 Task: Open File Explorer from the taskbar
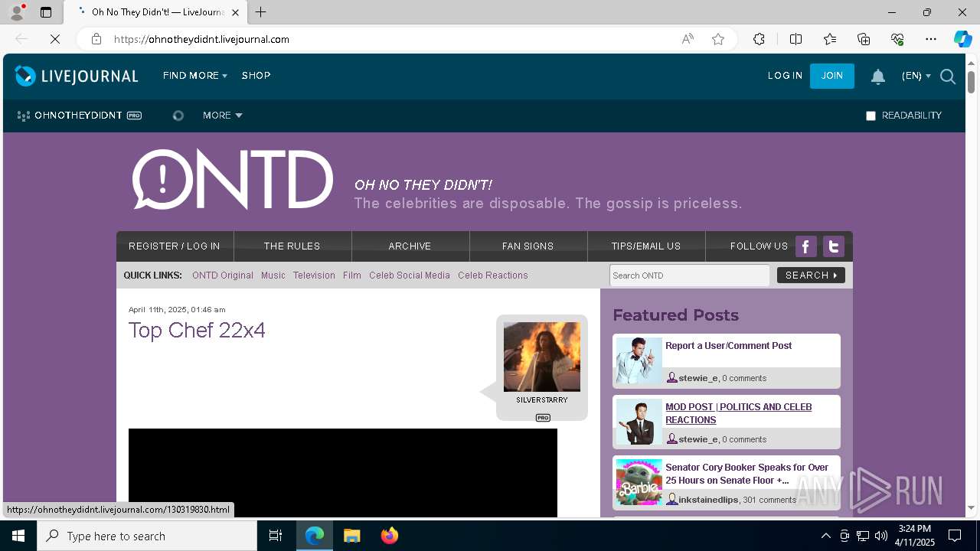[x=351, y=536]
